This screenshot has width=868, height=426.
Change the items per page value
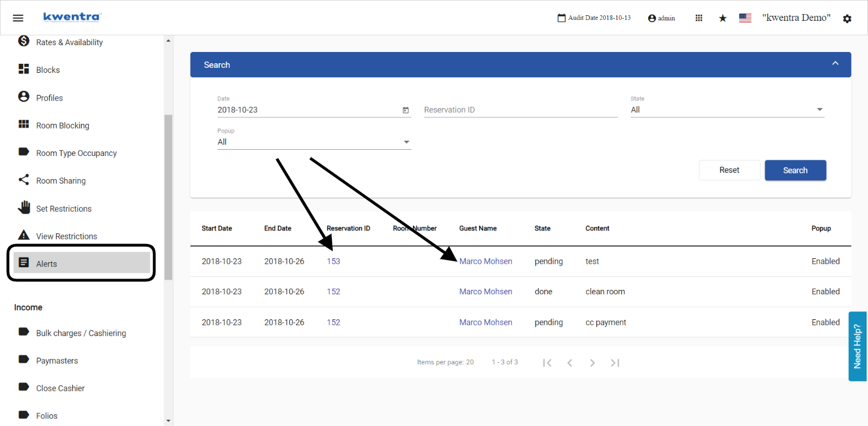470,362
